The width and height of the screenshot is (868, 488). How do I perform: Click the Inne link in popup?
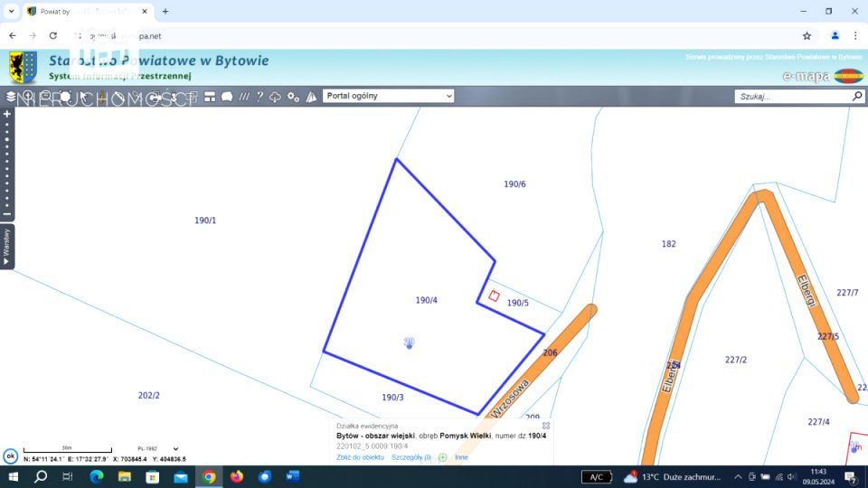[x=461, y=457]
